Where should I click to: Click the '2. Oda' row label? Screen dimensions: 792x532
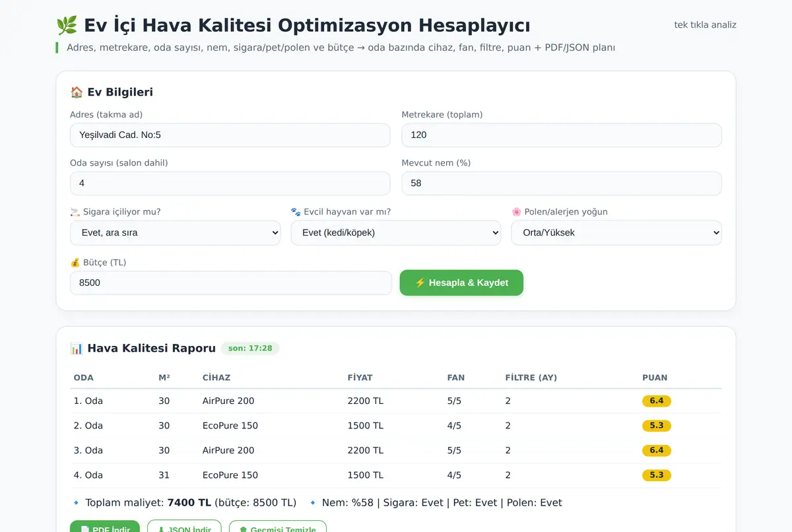[x=88, y=426]
